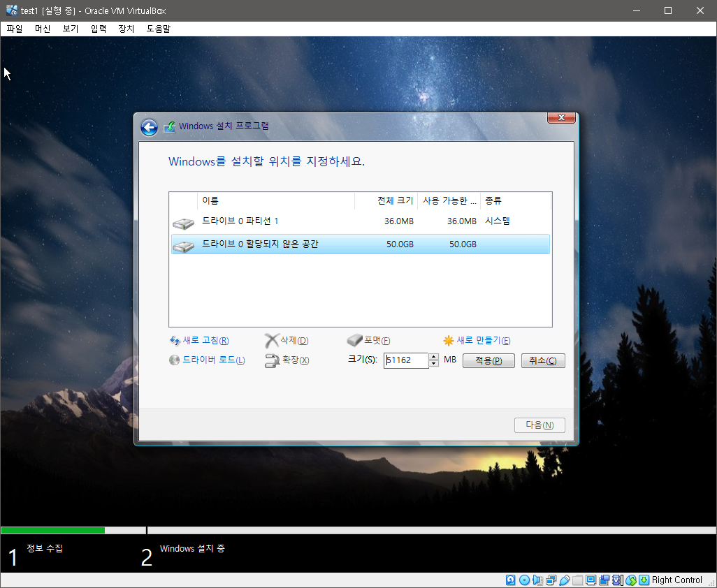This screenshot has height=588, width=717.
Task: Click the 전체 크기 column header
Action: pyautogui.click(x=386, y=200)
